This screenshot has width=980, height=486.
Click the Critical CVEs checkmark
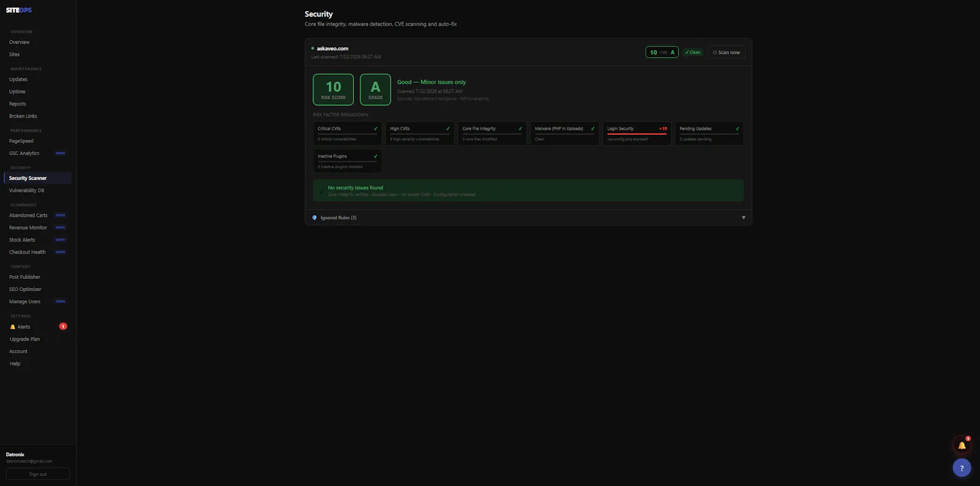click(375, 129)
